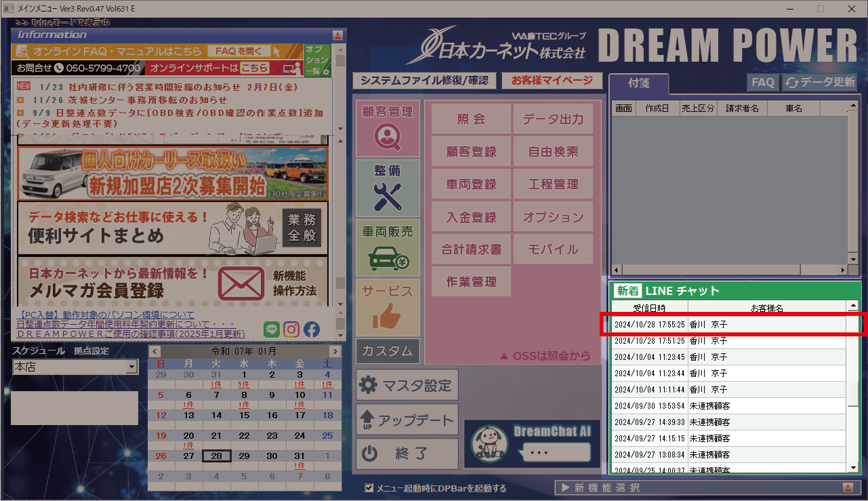Open the サービス thumbs-up category
The image size is (868, 501).
(388, 307)
